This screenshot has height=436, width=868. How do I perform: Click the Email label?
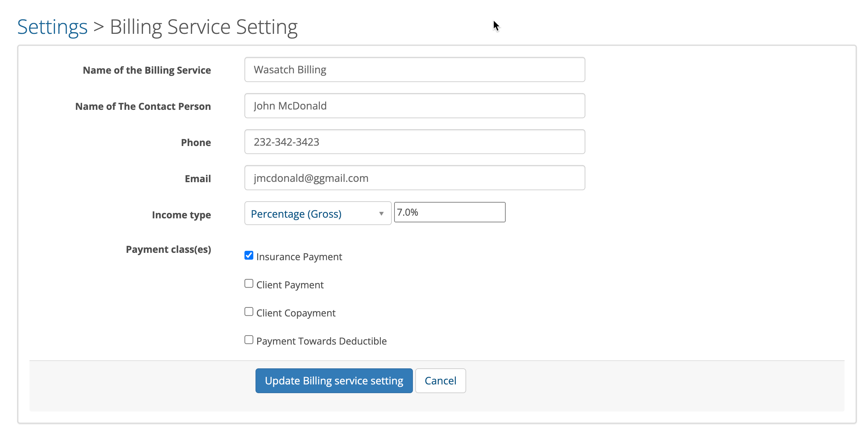click(x=198, y=178)
